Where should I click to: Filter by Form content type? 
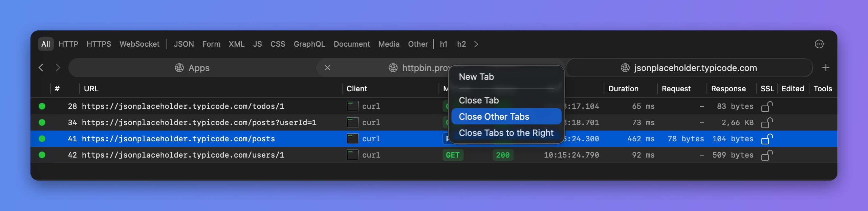point(211,44)
